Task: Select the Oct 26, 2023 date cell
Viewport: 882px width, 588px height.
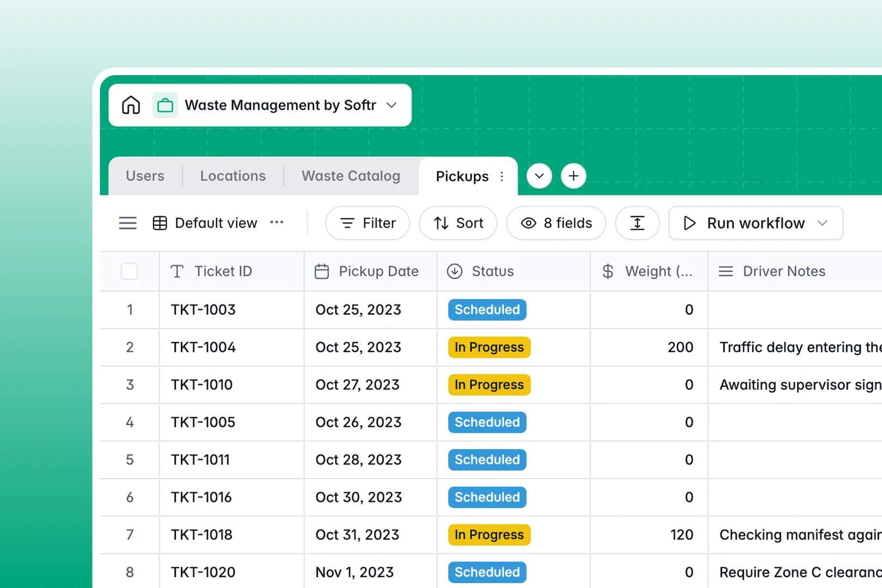Action: 371,422
